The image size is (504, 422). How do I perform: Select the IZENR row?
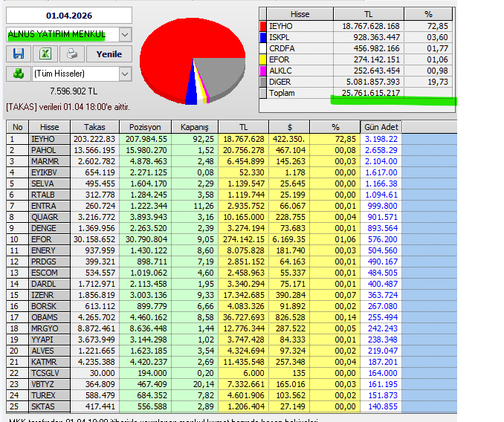click(231, 295)
